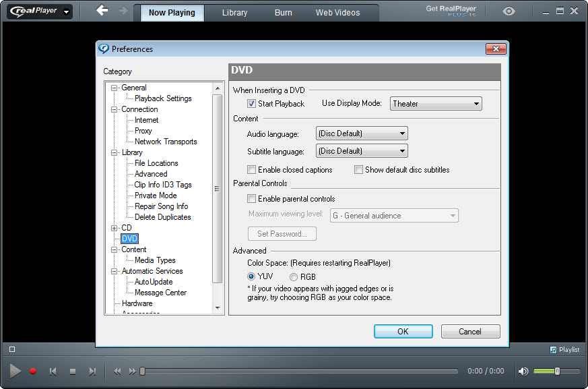Image resolution: width=588 pixels, height=389 pixels.
Task: Click the stop playback icon
Action: (73, 371)
